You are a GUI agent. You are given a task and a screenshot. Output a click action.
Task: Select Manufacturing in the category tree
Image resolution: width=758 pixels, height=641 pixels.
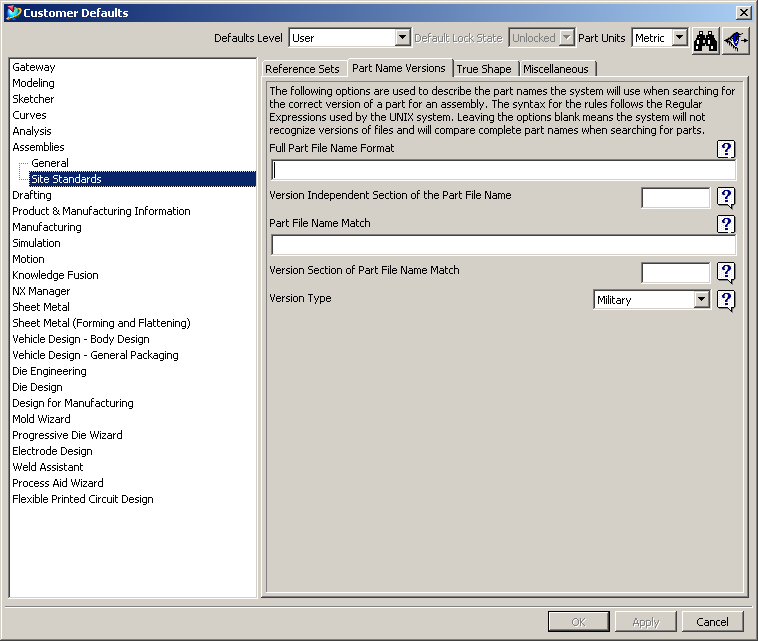click(47, 227)
